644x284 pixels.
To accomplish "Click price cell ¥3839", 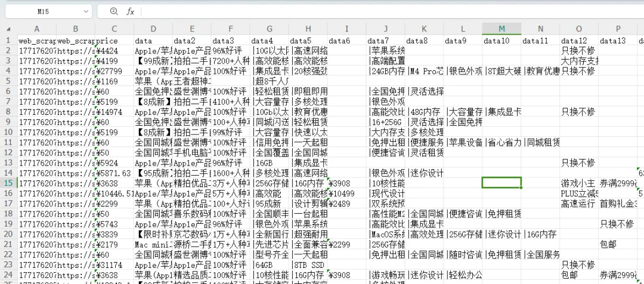I will (114, 234).
